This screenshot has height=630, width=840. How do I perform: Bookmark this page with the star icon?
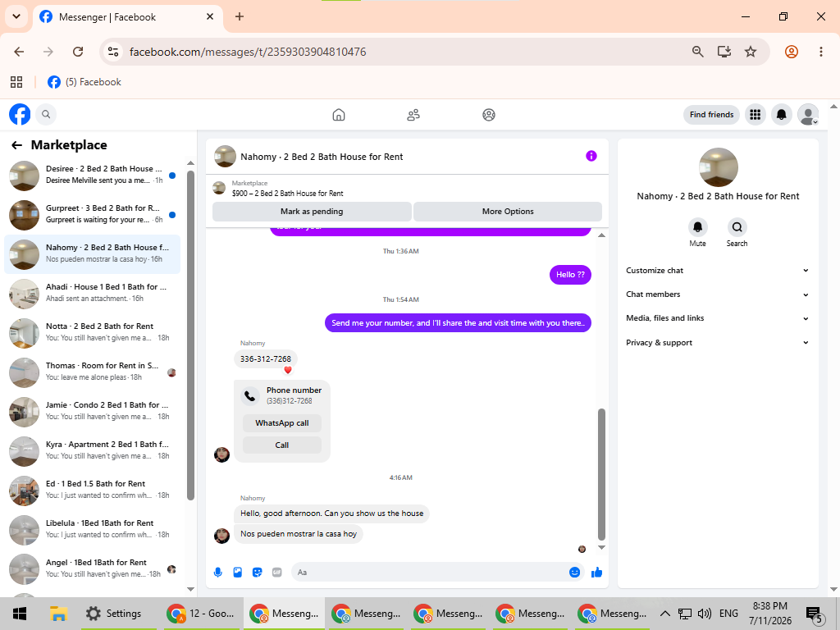point(751,52)
